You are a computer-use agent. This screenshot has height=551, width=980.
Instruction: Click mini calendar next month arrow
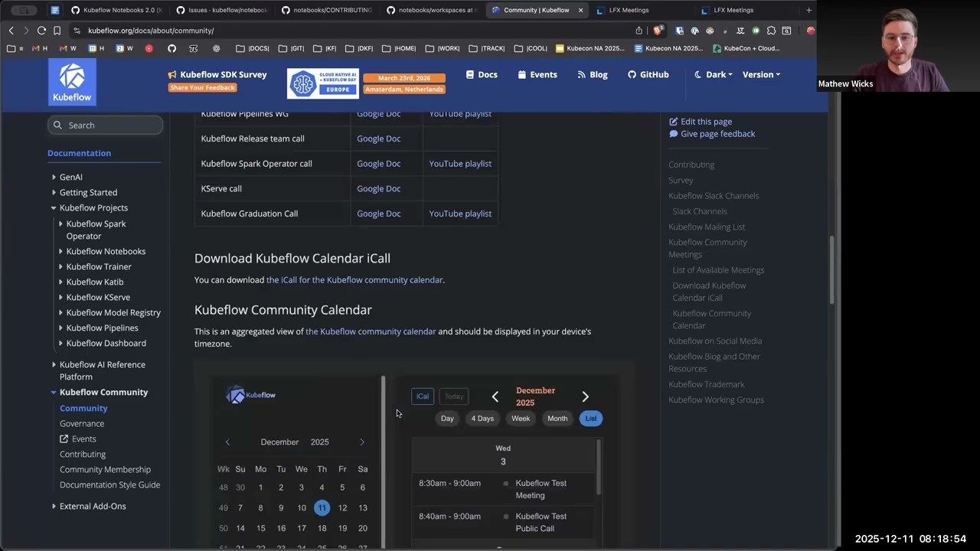click(362, 442)
